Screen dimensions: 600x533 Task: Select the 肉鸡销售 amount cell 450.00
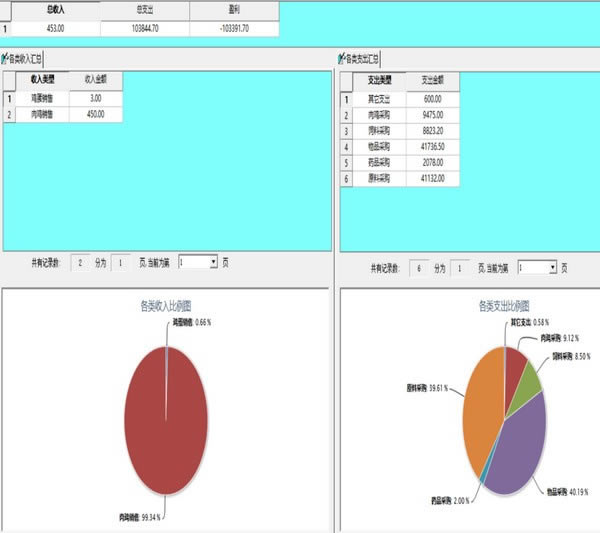click(96, 115)
